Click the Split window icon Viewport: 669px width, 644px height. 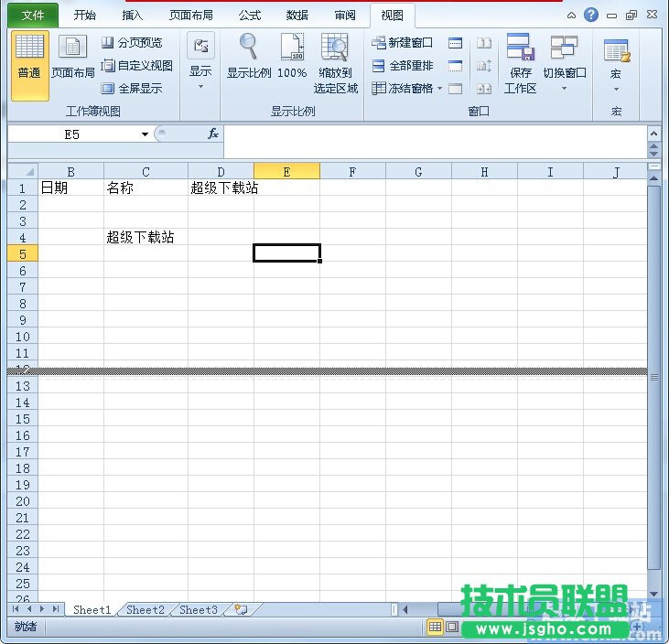[x=455, y=42]
